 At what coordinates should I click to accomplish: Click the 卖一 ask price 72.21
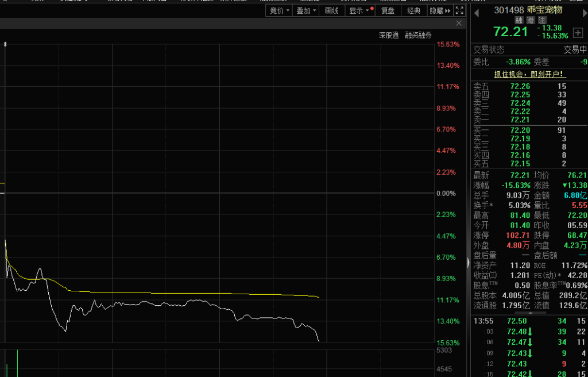click(x=520, y=120)
